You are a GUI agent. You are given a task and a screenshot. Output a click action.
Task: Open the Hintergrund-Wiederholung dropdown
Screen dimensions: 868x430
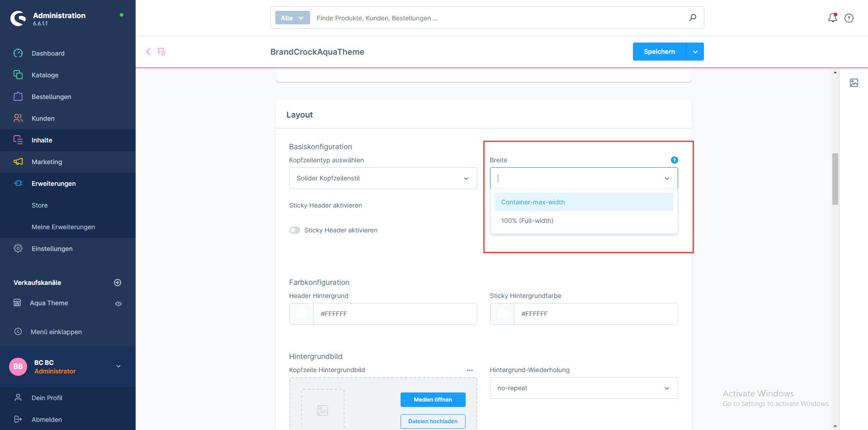(x=583, y=388)
